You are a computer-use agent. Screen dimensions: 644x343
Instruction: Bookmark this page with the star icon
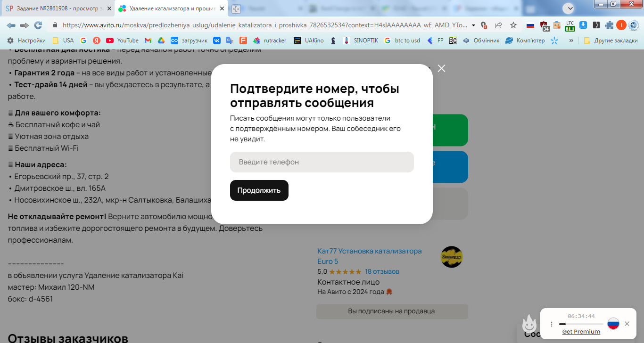click(x=513, y=25)
